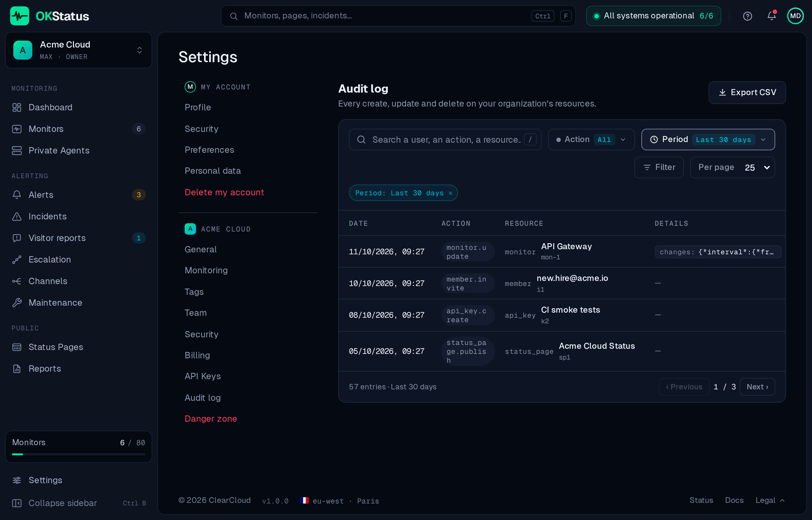Click the API Gateway resource entry

click(566, 246)
